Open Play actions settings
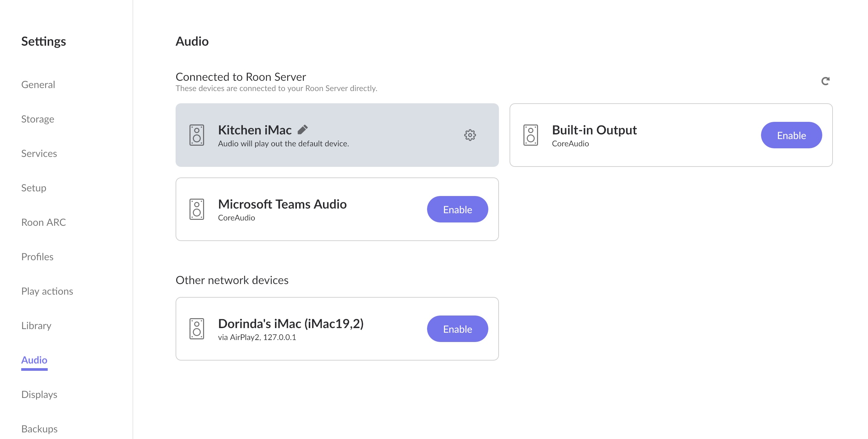Image resolution: width=868 pixels, height=439 pixels. click(x=47, y=291)
